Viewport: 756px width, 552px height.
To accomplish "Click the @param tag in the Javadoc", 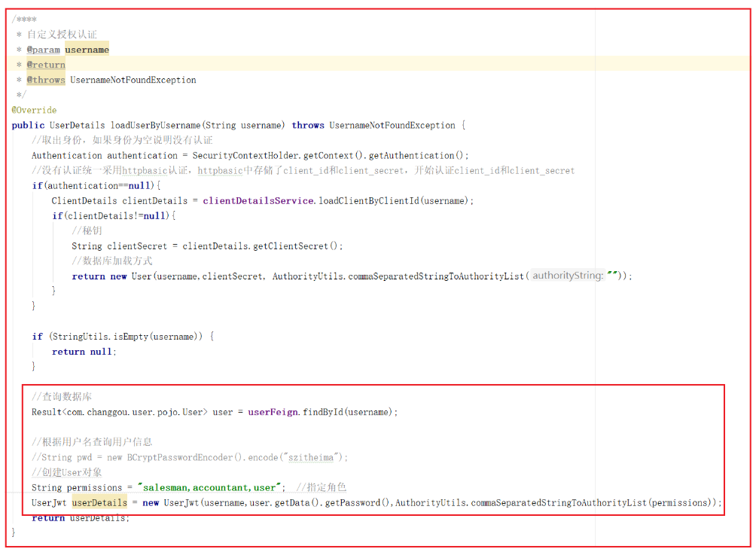I will click(44, 50).
